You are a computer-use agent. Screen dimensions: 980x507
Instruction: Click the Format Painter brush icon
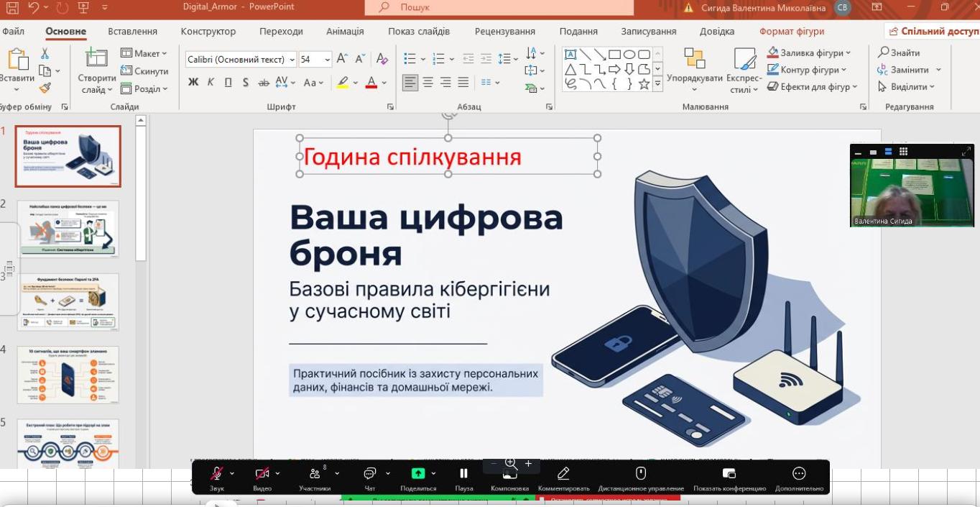[45, 88]
